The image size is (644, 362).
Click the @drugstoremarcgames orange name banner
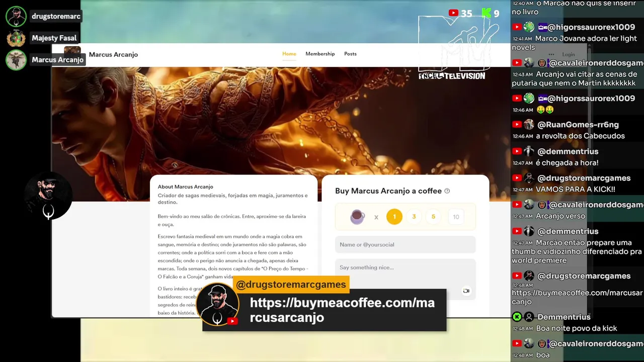pyautogui.click(x=291, y=285)
